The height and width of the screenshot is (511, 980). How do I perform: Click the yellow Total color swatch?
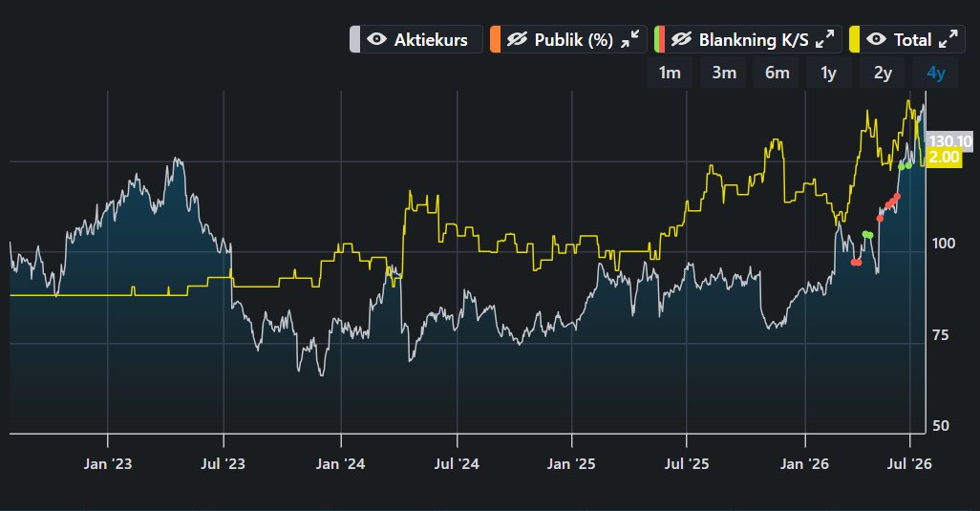tap(854, 39)
